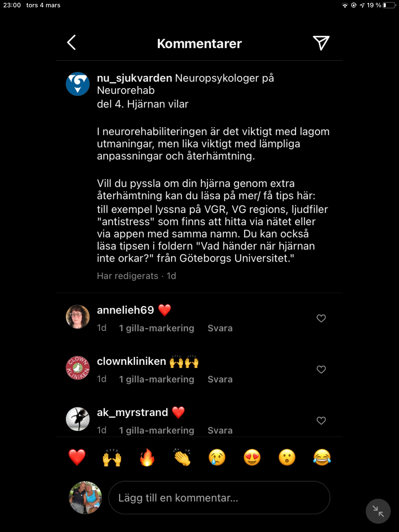Like ak_myrstrand's comment with the heart
Viewport: 399px width, 532px height.
(321, 421)
